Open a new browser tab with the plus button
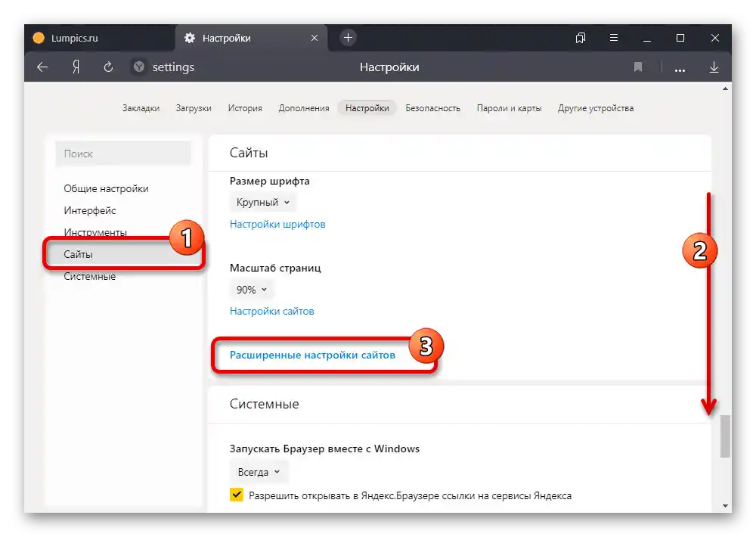This screenshot has height=537, width=756. (x=347, y=37)
